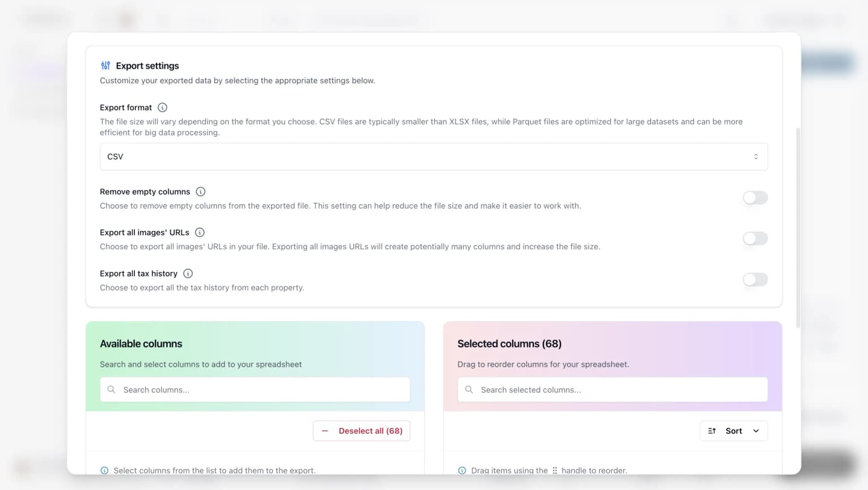Viewport: 868px width, 490px height.
Task: Click the dialog's vertical scrollbar
Action: point(798,228)
